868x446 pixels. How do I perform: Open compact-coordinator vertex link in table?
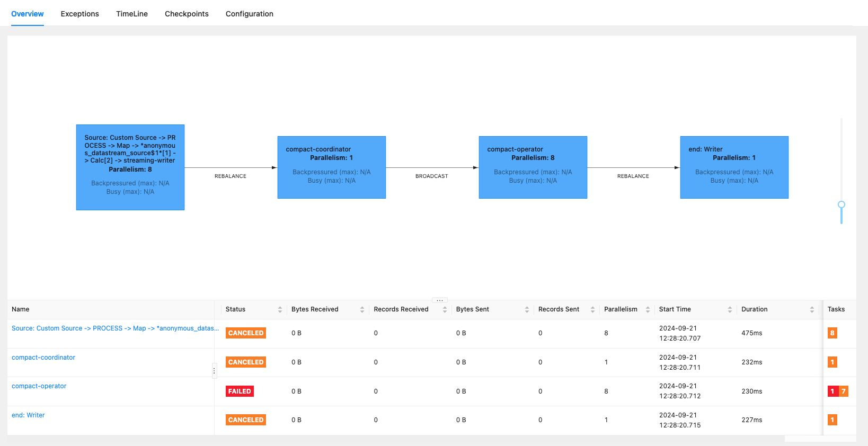pyautogui.click(x=43, y=358)
